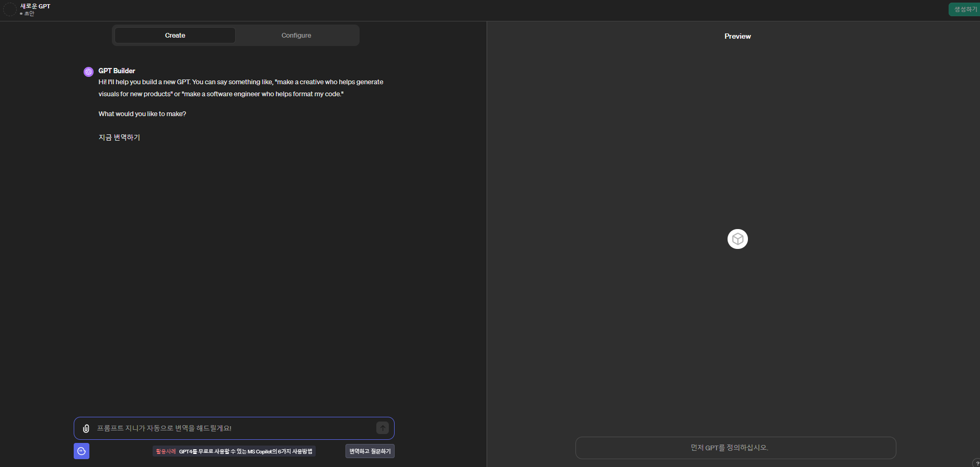This screenshot has width=980, height=467.
Task: Click the paperclip attach file icon
Action: tap(86, 428)
